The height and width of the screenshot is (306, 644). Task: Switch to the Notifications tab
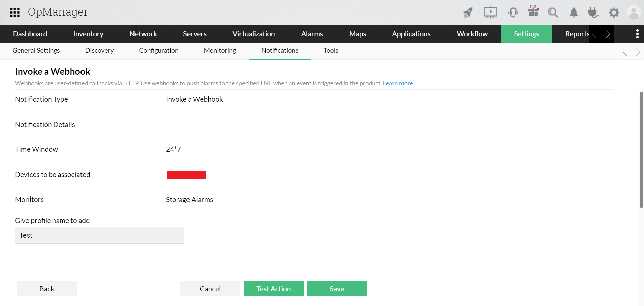279,50
